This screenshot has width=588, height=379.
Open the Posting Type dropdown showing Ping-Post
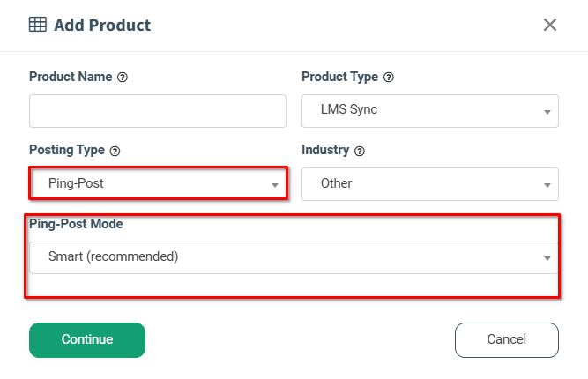tap(159, 183)
